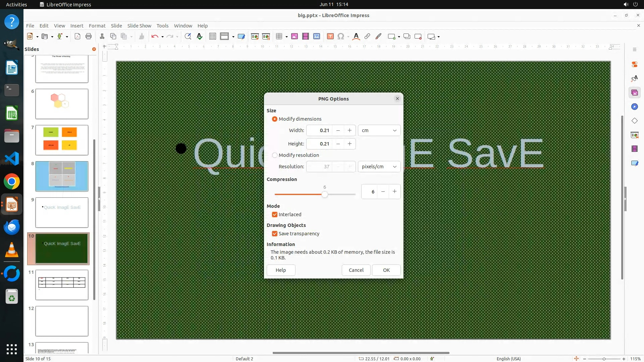Click OK in PNG Options dialog
The height and width of the screenshot is (362, 644).
pos(386,270)
